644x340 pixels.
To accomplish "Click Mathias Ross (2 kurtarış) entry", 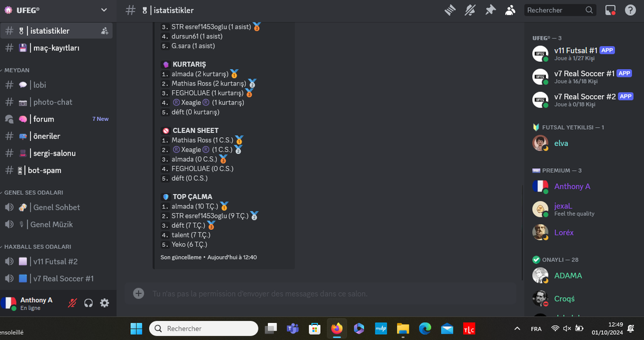I will coord(209,84).
